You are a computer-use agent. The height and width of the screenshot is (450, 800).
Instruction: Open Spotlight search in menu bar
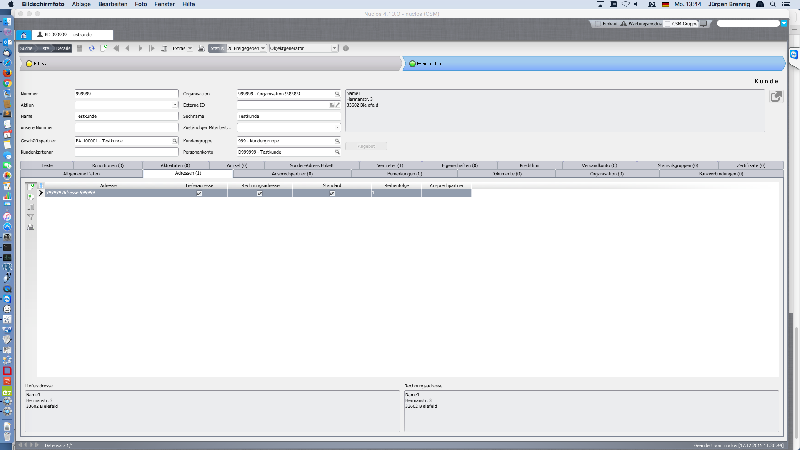pyautogui.click(x=772, y=4)
